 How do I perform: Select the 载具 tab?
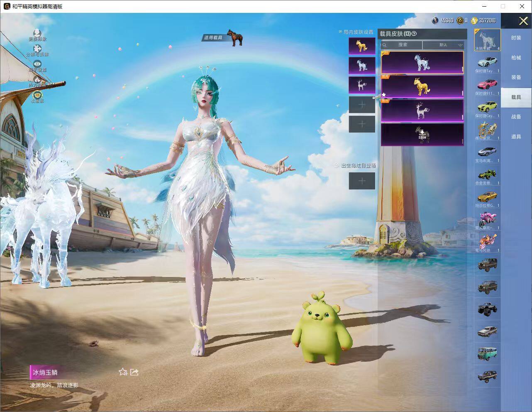[x=516, y=97]
